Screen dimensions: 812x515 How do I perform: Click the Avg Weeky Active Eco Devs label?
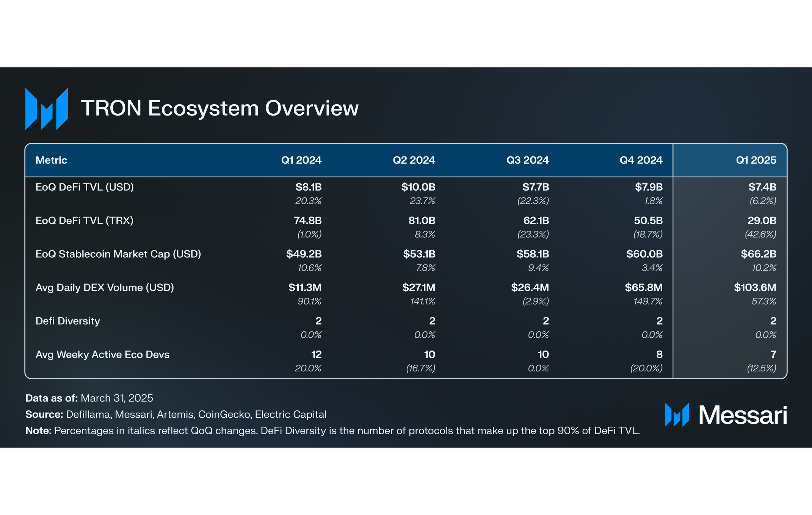[x=102, y=354]
